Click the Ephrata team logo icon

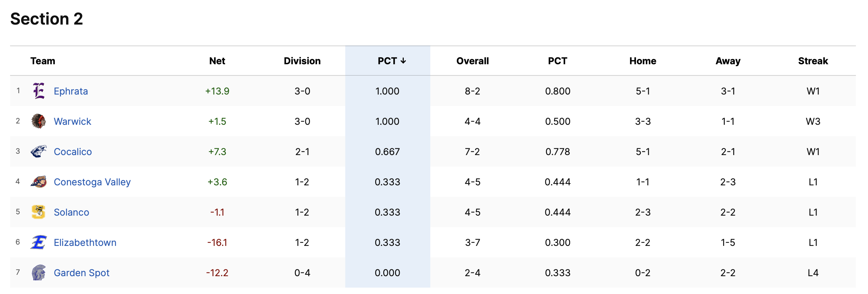pos(39,91)
